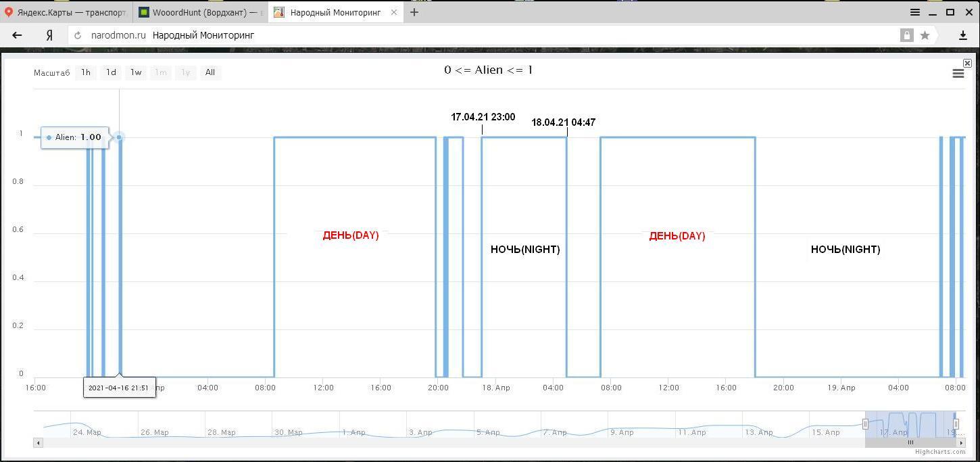Click the Яндекс.Карты tab favicon

[9, 12]
